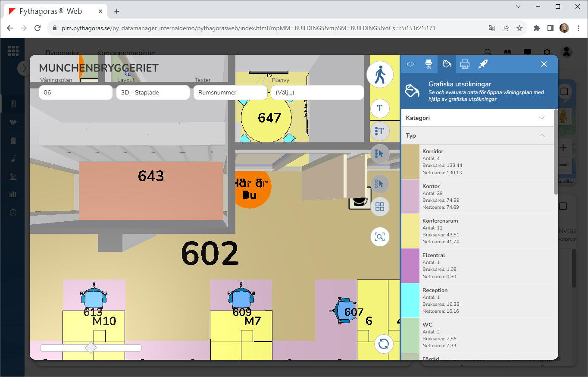The height and width of the screenshot is (377, 588).
Task: Close the side panel with the X
Action: coord(544,64)
